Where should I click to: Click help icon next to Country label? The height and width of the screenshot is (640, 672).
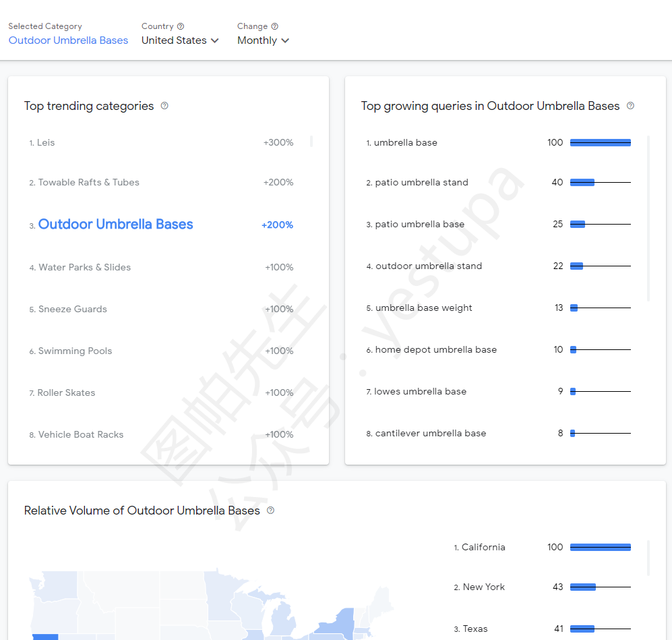pyautogui.click(x=181, y=26)
